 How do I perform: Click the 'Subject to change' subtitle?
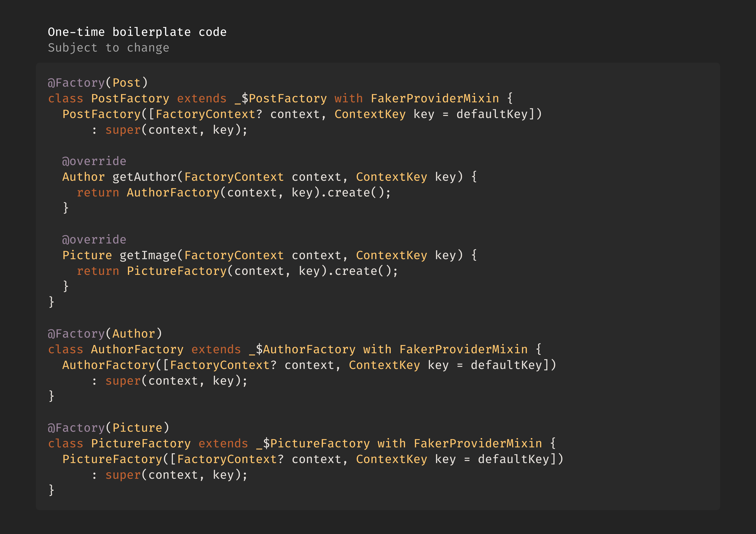pyautogui.click(x=108, y=48)
